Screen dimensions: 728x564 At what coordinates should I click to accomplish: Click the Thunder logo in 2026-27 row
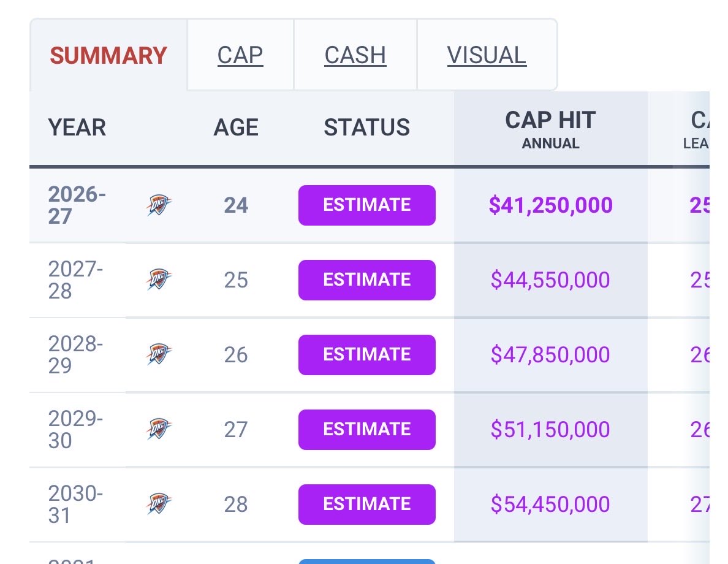[x=159, y=205]
